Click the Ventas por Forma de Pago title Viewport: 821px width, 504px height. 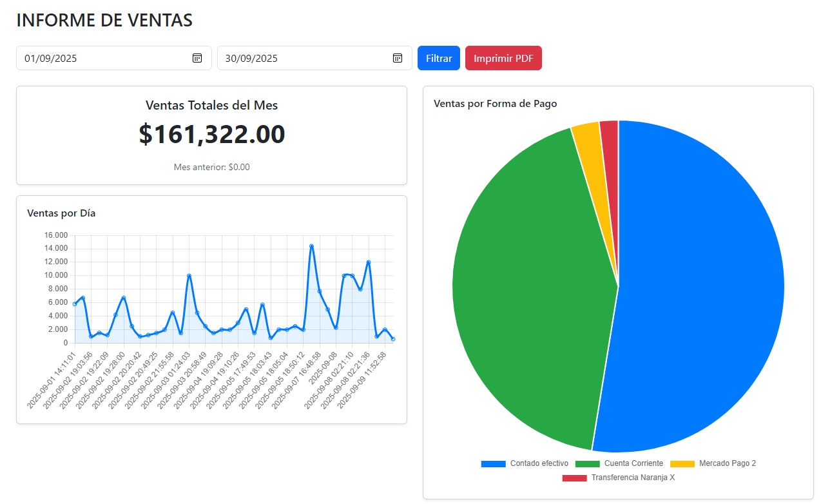click(x=496, y=103)
